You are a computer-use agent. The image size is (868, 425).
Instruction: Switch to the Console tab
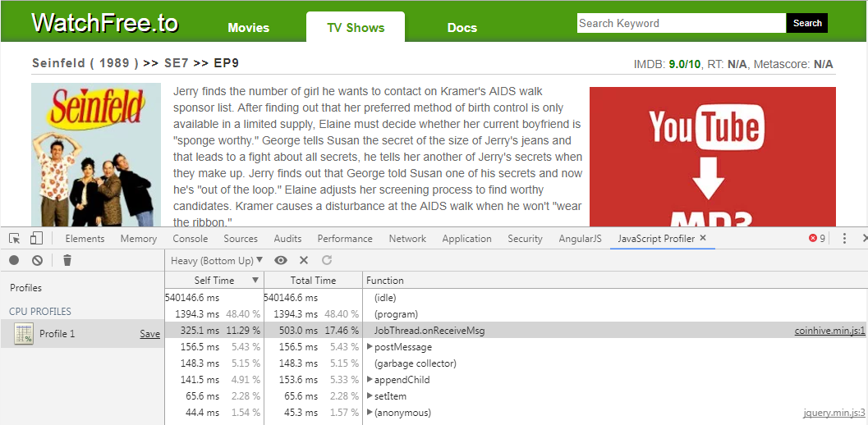tap(191, 239)
